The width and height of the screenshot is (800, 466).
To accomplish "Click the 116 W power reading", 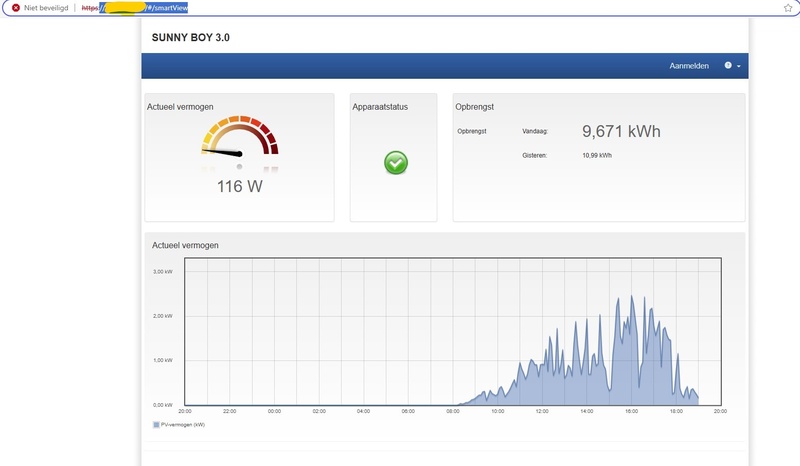I will [x=240, y=186].
